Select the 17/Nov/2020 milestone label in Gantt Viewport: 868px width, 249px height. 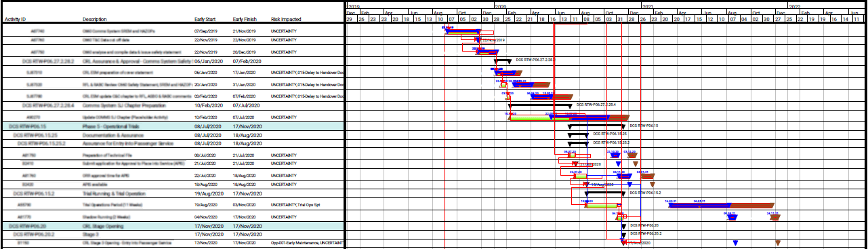click(x=640, y=242)
